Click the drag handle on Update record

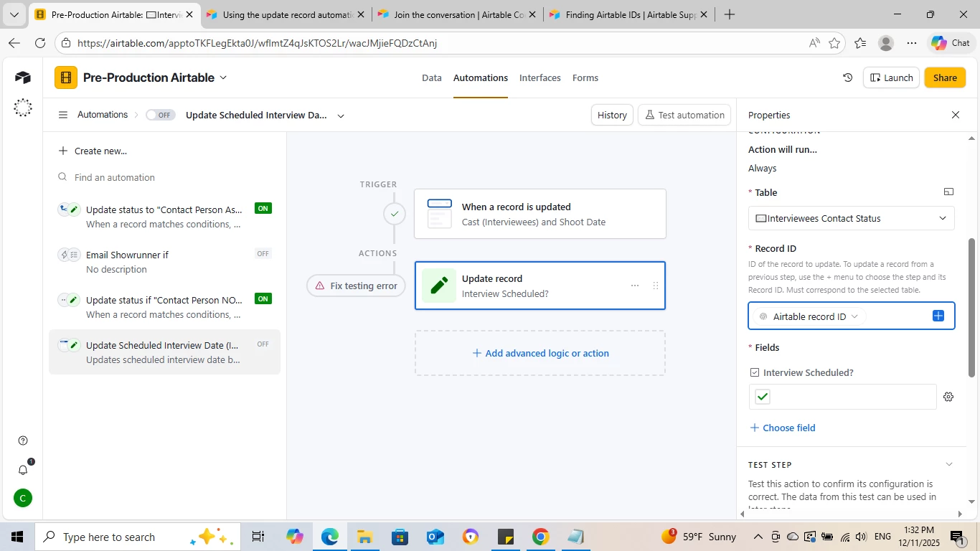coord(655,286)
